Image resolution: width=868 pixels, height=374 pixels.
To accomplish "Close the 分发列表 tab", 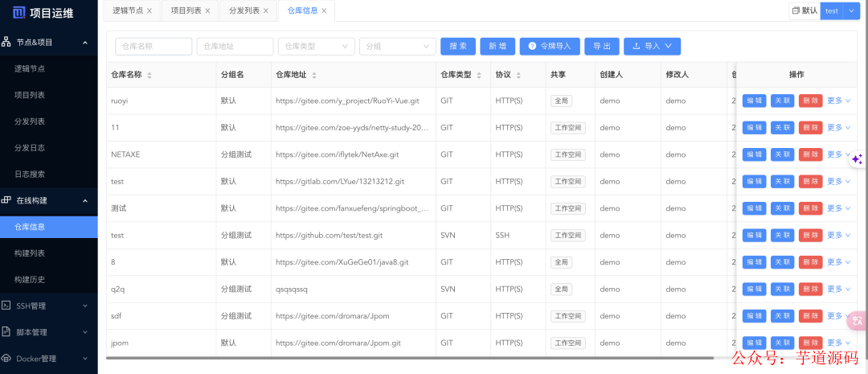I will (x=266, y=11).
